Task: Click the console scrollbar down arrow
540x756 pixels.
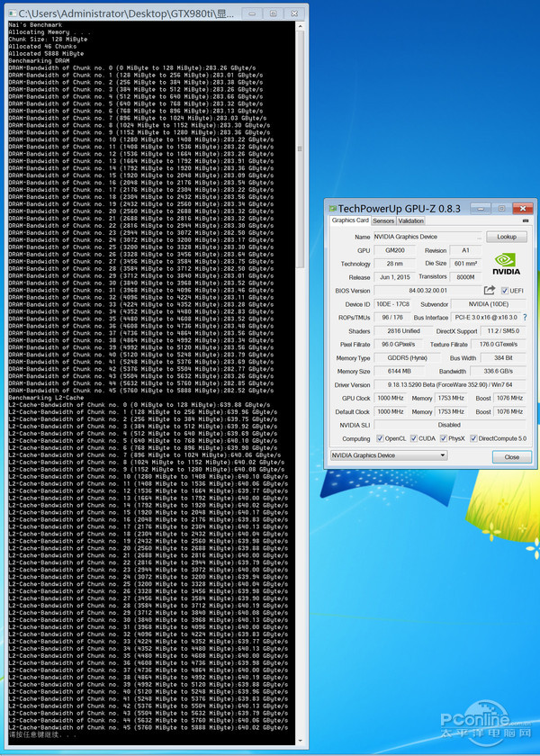Action: pyautogui.click(x=300, y=741)
